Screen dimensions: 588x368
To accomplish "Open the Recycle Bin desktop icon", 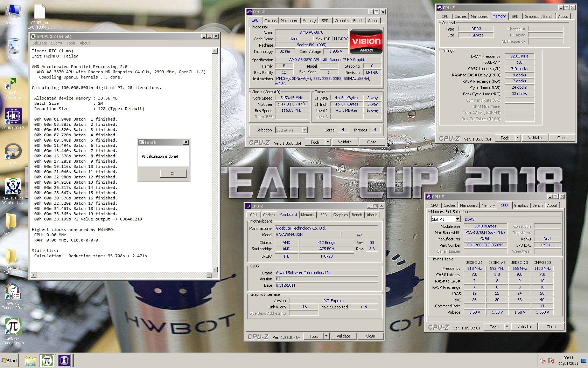I will (x=13, y=49).
